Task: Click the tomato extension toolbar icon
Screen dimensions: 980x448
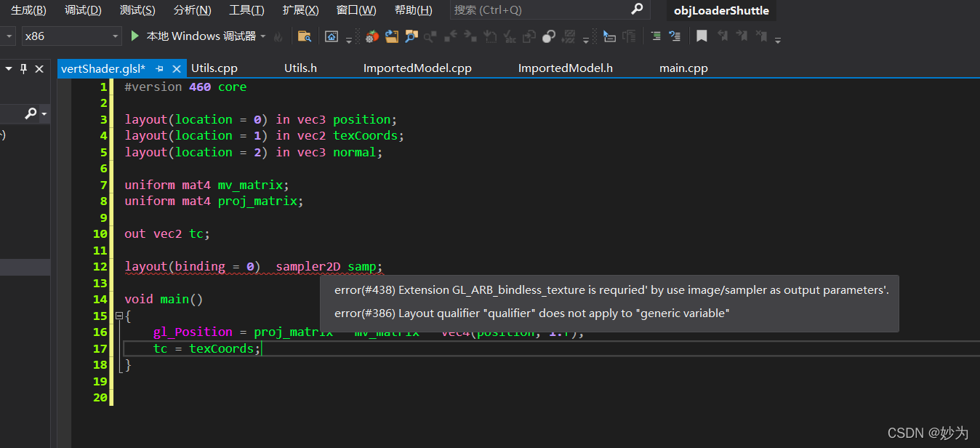Action: point(372,36)
